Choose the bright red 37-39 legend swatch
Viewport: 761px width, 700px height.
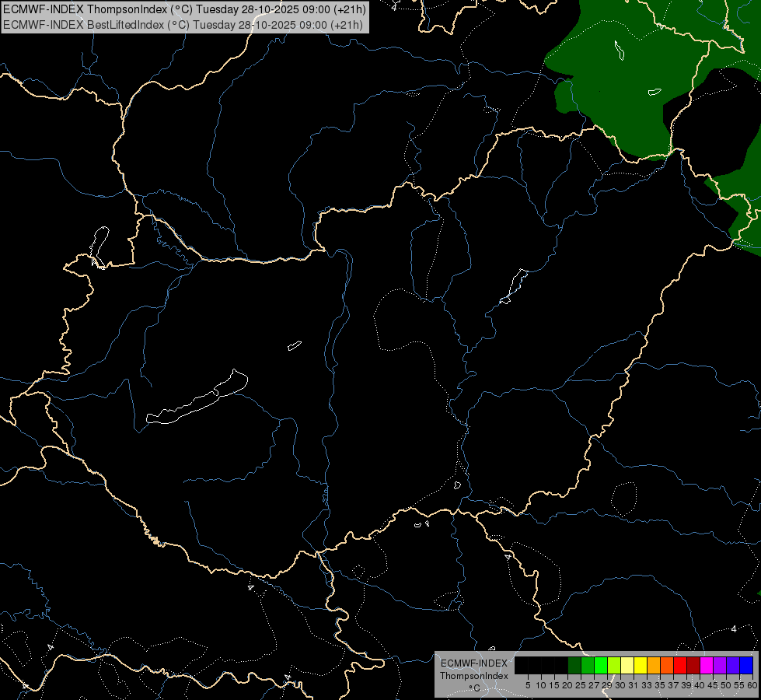(680, 665)
